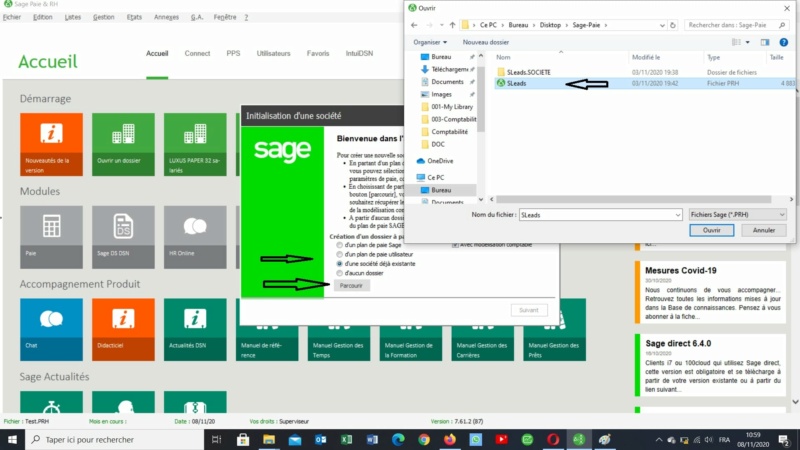Open the Mesures Covid-19 news item
Screen dimensions: 800x450
coord(710,292)
